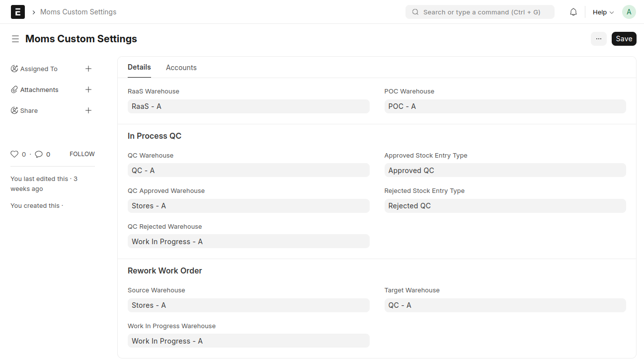Click the Rework Target Warehouse field
The height and width of the screenshot is (360, 644).
coord(505,305)
